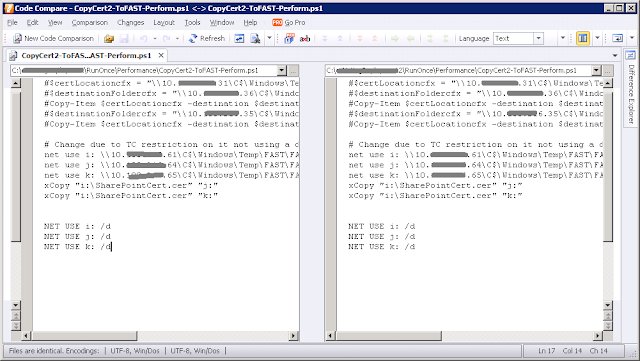Expand the right file path dropdown
Viewport: 640px width, 361px height.
click(x=596, y=71)
